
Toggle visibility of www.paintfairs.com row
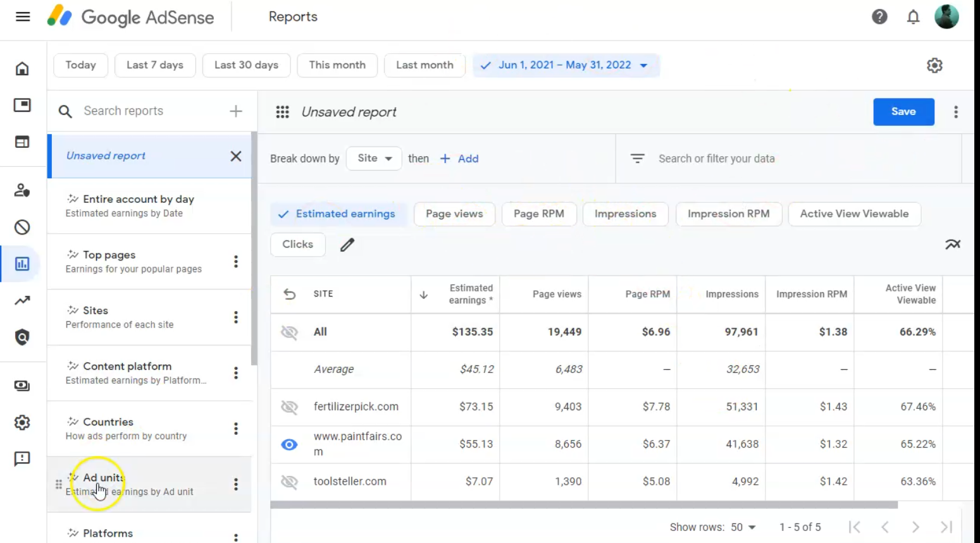coord(289,444)
